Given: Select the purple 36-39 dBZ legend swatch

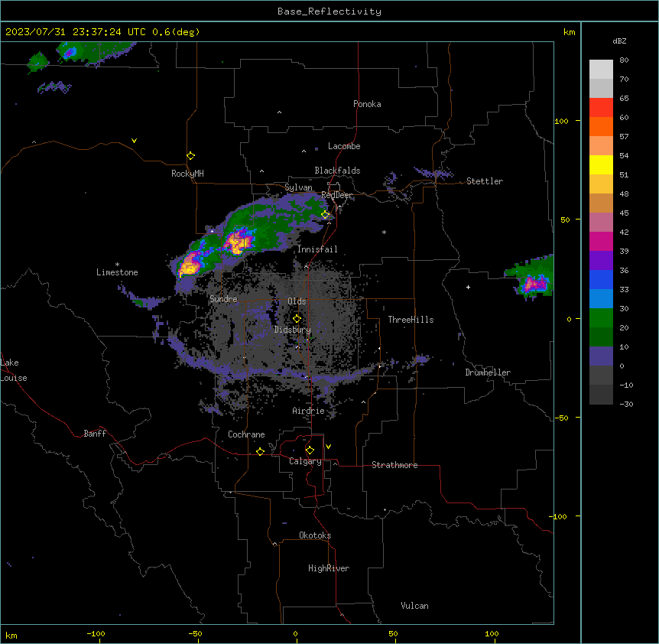Looking at the screenshot, I should [x=601, y=261].
